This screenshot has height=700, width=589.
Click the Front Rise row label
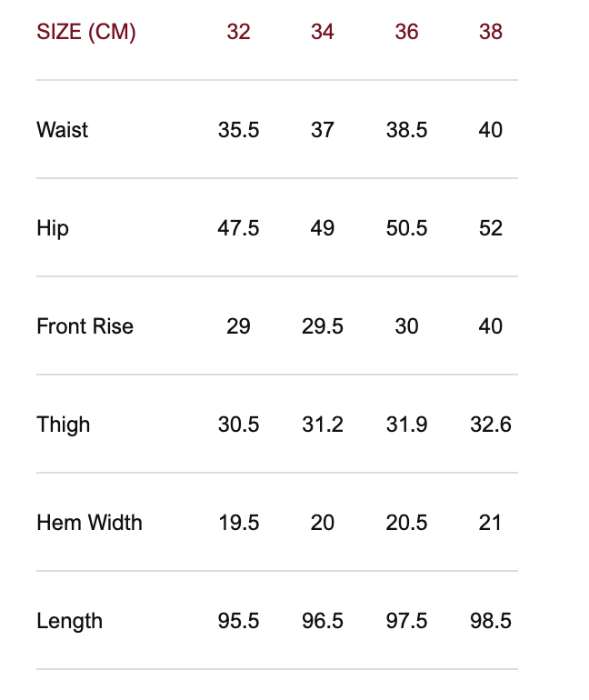coord(85,326)
